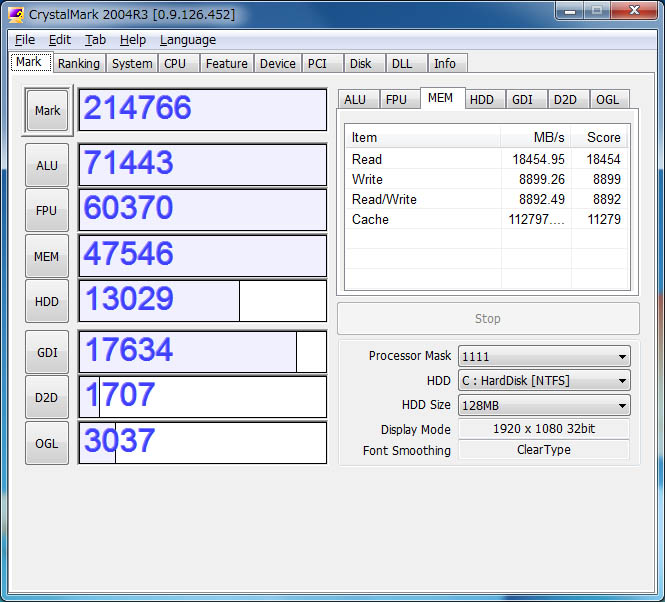Click the 8899.26 write speed value
This screenshot has height=603, width=667.
click(542, 179)
